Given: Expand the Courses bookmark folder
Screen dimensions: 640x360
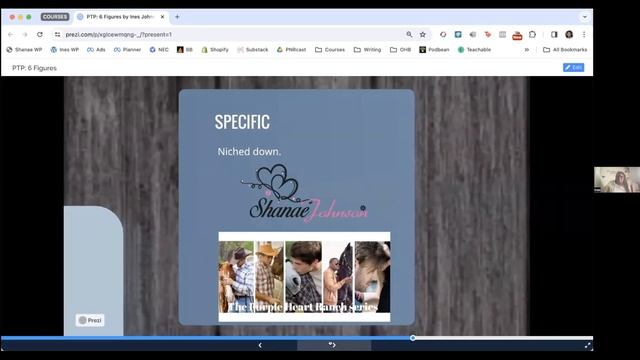Looking at the screenshot, I should pyautogui.click(x=330, y=50).
